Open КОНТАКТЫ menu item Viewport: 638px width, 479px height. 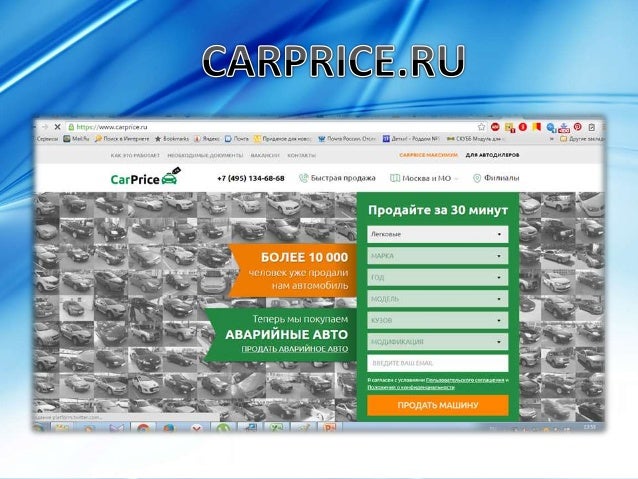tap(302, 155)
